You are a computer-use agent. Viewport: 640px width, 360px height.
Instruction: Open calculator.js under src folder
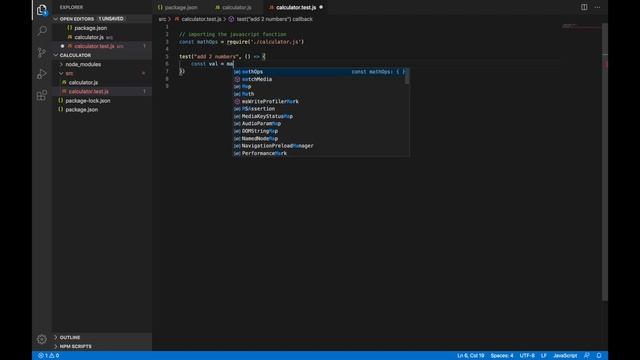point(83,82)
